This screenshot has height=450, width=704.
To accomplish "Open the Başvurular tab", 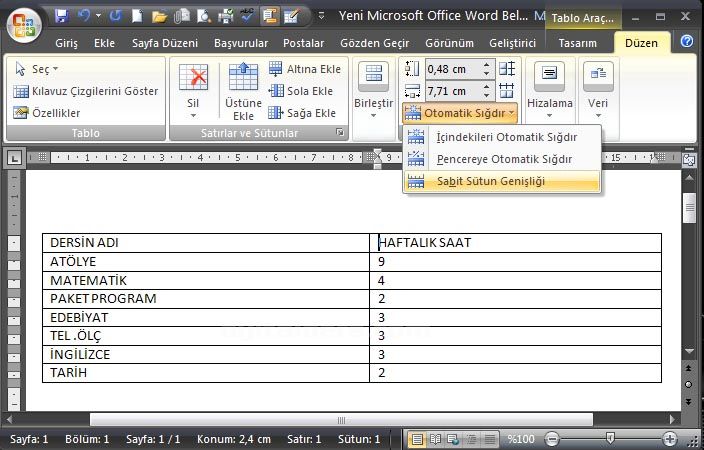I will point(241,43).
